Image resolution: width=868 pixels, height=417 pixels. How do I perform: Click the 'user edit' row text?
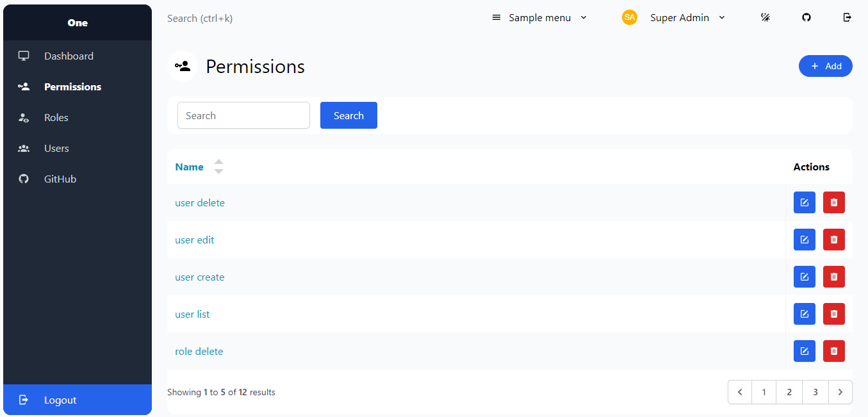coord(195,240)
